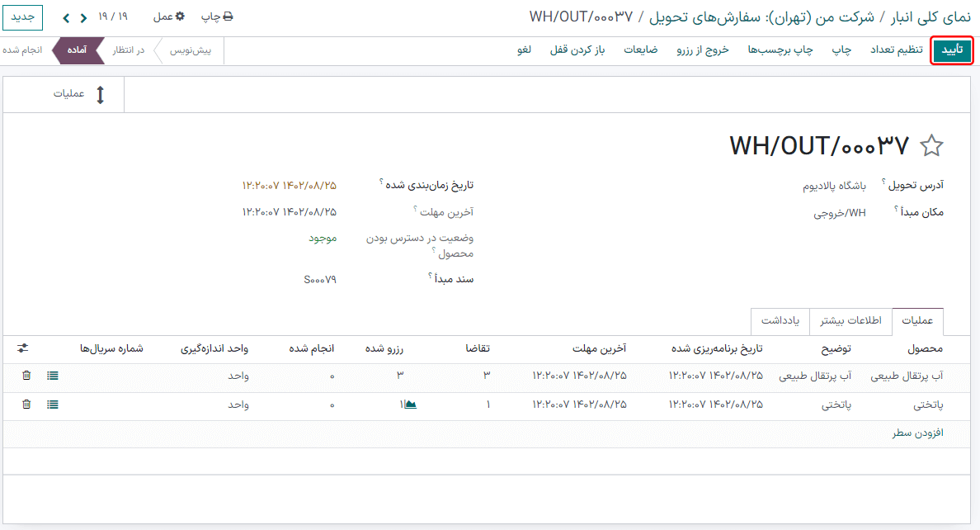This screenshot has height=530, width=980.
Task: Click the scheduled date field value
Action: (x=289, y=186)
